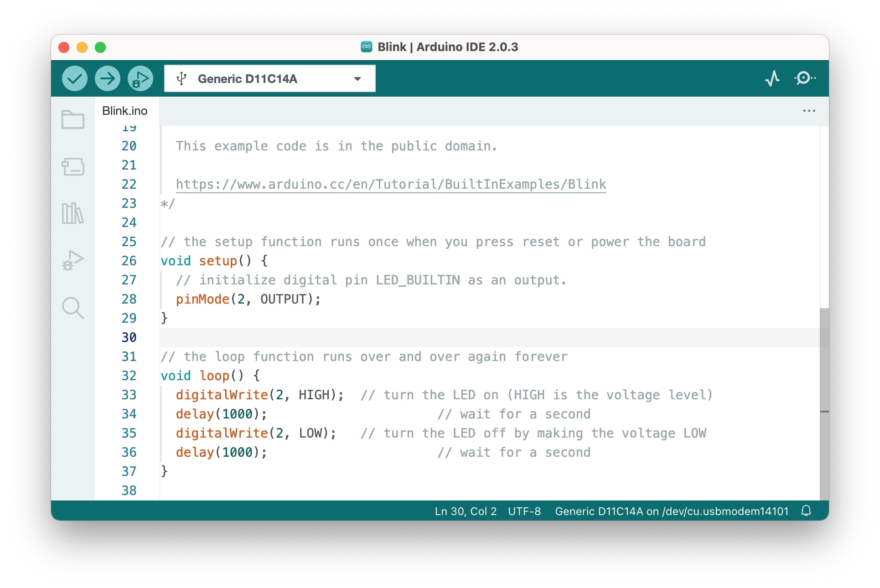The width and height of the screenshot is (880, 588).
Task: Click digitalWrite(2, HIGH); in the code
Action: (x=260, y=395)
